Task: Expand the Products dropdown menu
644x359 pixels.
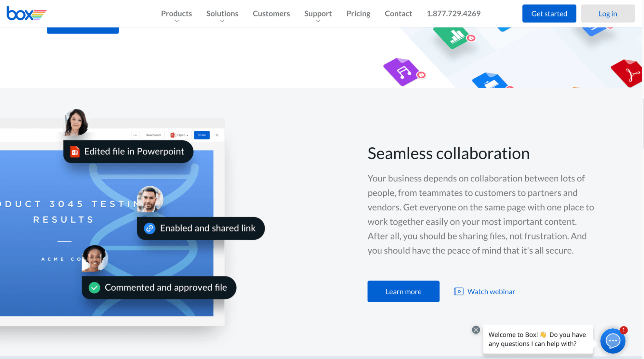Action: pyautogui.click(x=176, y=13)
